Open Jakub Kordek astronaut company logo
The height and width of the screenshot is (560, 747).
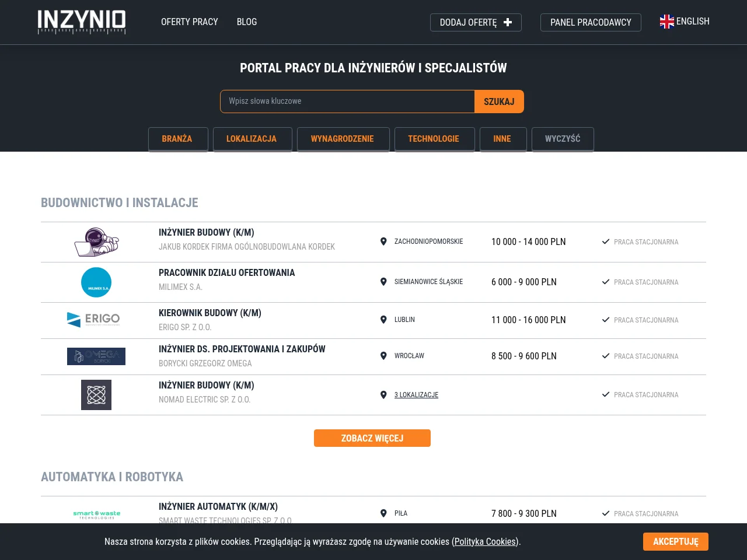coord(96,242)
